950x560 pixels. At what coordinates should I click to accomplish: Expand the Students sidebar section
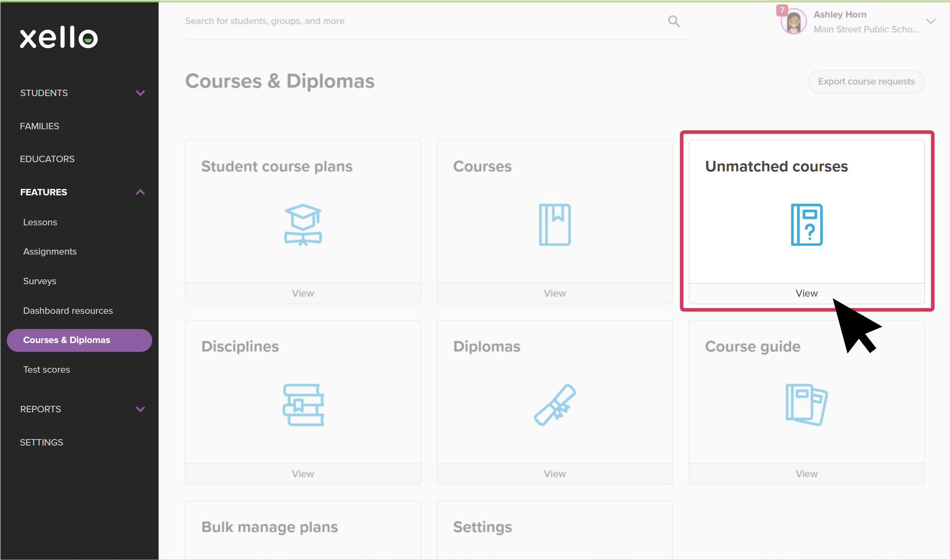tap(140, 93)
